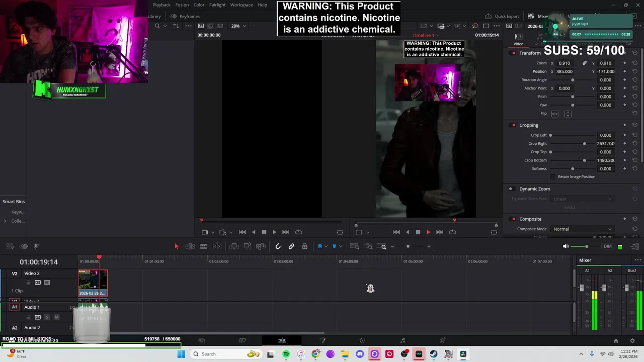Toggle loop in the timeline viewer
The height and width of the screenshot is (362, 644).
[x=452, y=232]
